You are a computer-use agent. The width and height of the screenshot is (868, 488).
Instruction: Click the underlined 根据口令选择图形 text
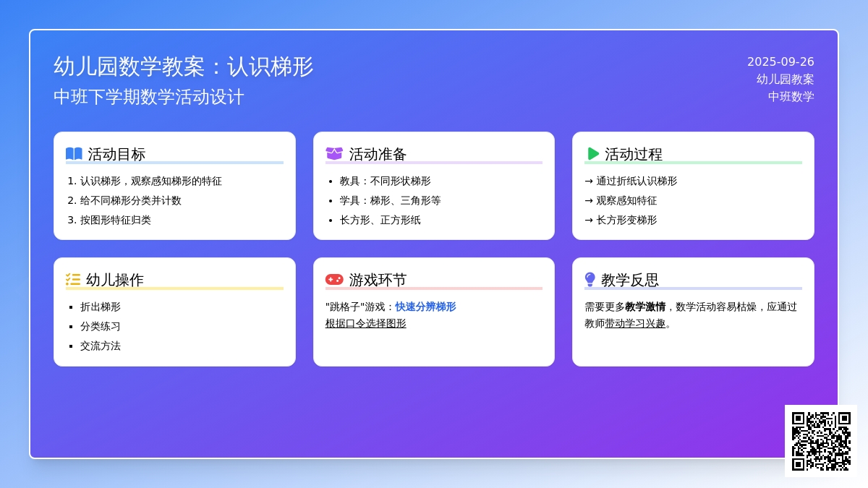tap(365, 323)
